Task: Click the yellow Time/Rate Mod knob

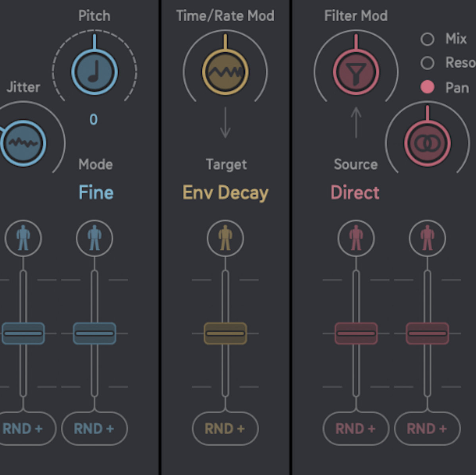Action: 225,72
